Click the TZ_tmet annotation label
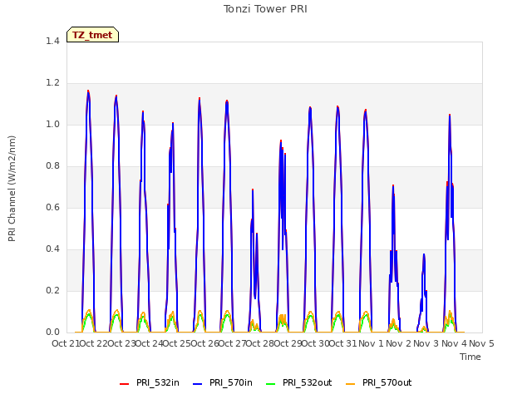The image size is (532, 399). (92, 35)
